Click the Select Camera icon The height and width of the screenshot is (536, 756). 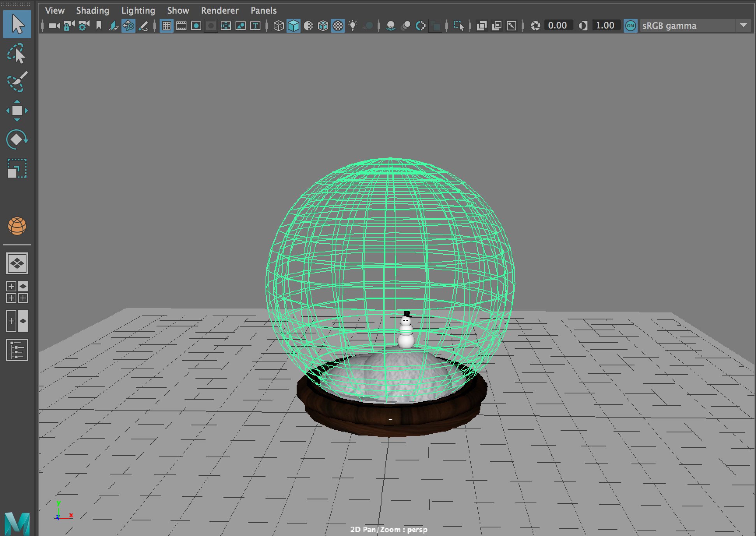point(55,26)
